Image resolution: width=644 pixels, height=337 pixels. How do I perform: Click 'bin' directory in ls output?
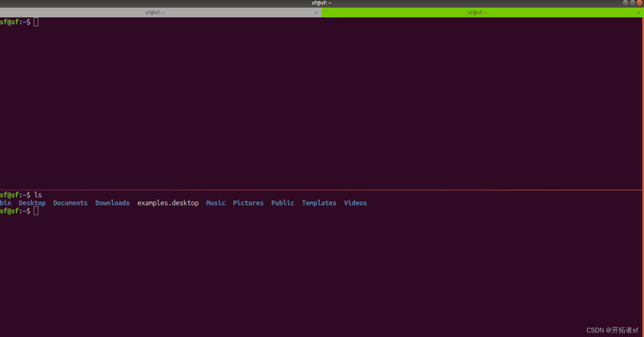click(x=6, y=203)
